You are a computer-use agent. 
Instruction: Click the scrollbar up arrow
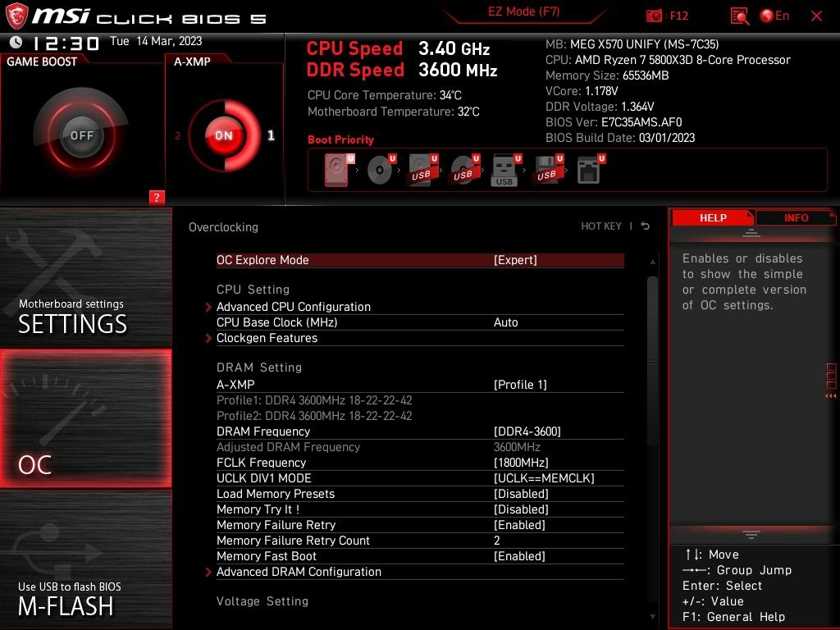(x=652, y=262)
